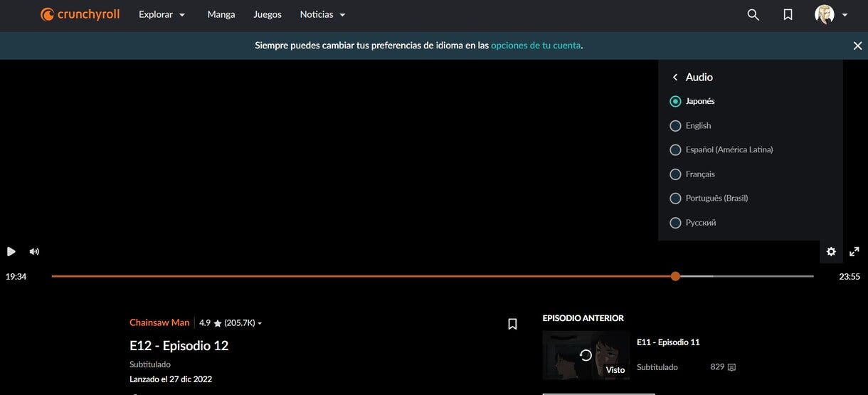Expand the rating details dropdown
Screen dimensions: 868x395
coord(260,324)
